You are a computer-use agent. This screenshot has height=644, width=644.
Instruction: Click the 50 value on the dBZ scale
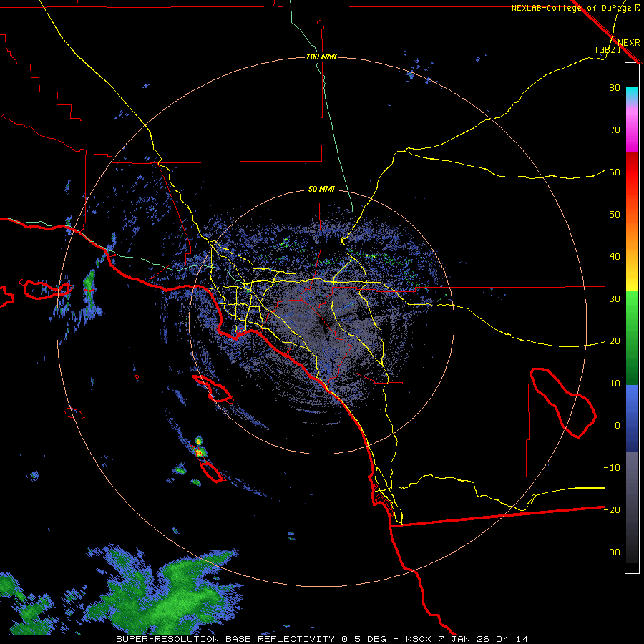(x=615, y=215)
